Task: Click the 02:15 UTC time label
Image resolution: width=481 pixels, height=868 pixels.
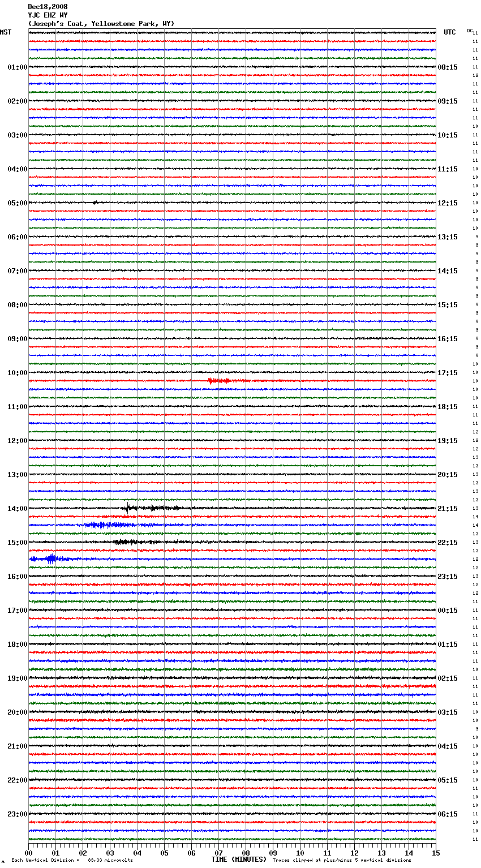Action: [448, 678]
